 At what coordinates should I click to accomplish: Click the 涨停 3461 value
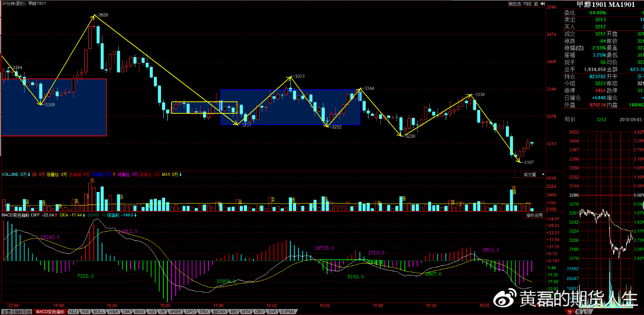point(600,91)
